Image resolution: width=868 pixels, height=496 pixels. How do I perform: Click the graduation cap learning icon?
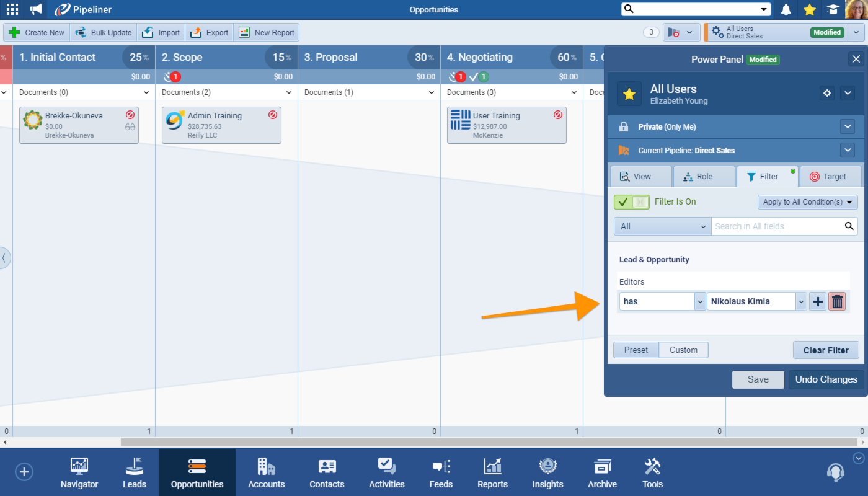click(x=832, y=9)
